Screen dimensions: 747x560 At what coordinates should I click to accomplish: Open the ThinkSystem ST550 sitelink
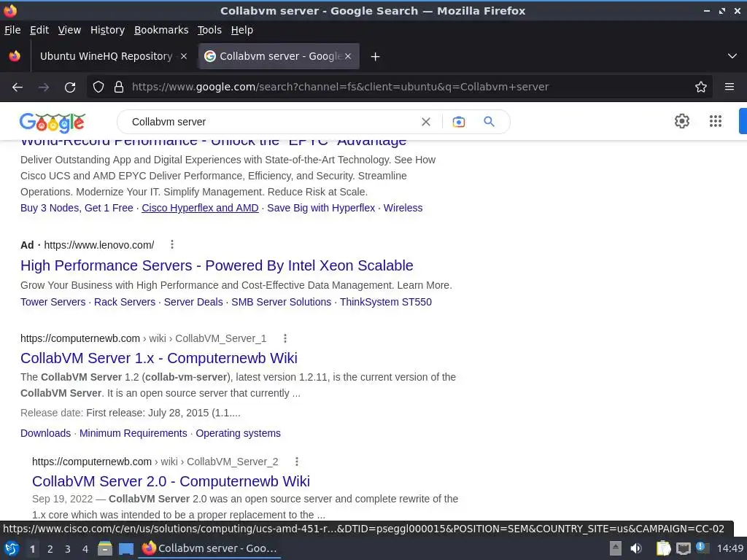click(x=386, y=302)
